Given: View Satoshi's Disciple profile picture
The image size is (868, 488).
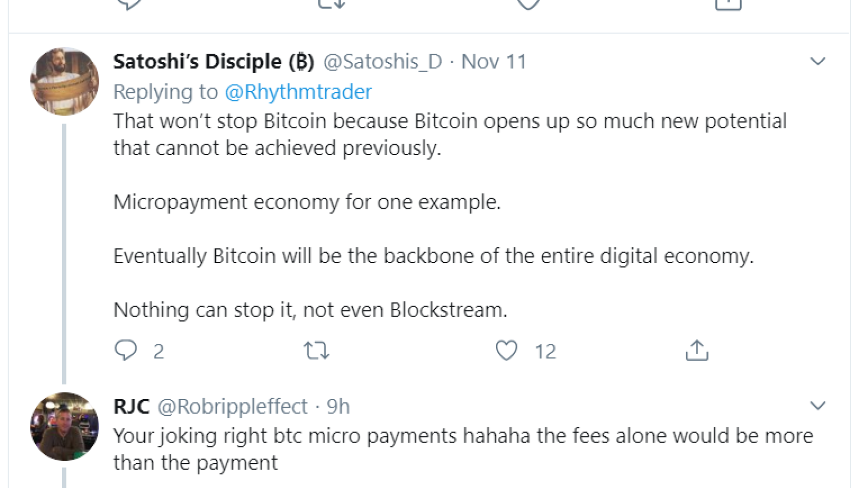Looking at the screenshot, I should pyautogui.click(x=65, y=82).
